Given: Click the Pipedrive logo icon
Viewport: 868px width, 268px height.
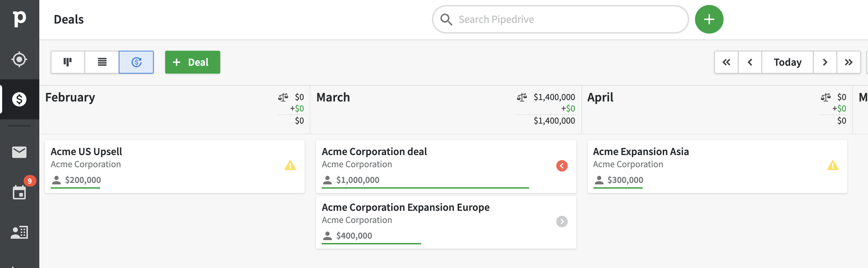Looking at the screenshot, I should coord(19,19).
